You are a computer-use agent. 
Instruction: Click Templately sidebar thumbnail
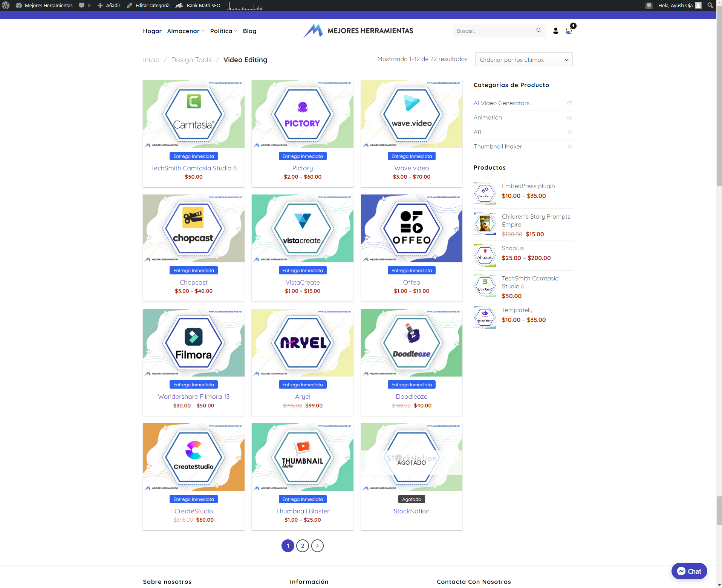(485, 317)
